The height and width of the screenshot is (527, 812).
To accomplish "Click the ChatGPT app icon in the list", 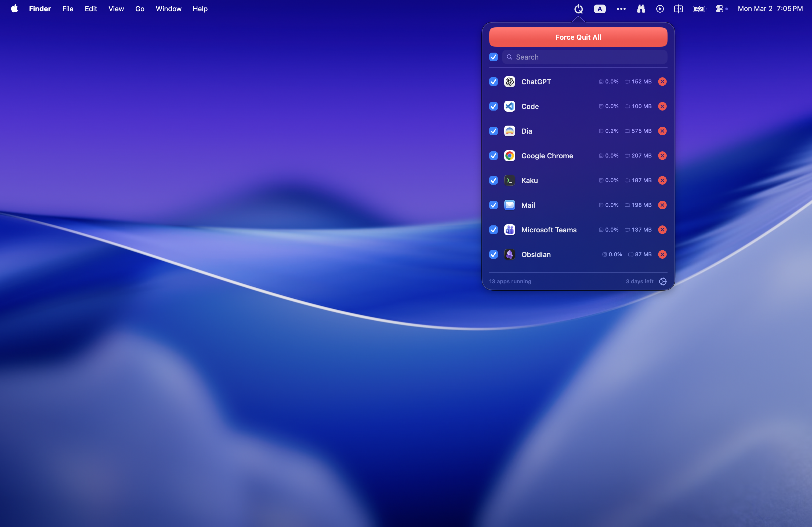I will coord(509,82).
